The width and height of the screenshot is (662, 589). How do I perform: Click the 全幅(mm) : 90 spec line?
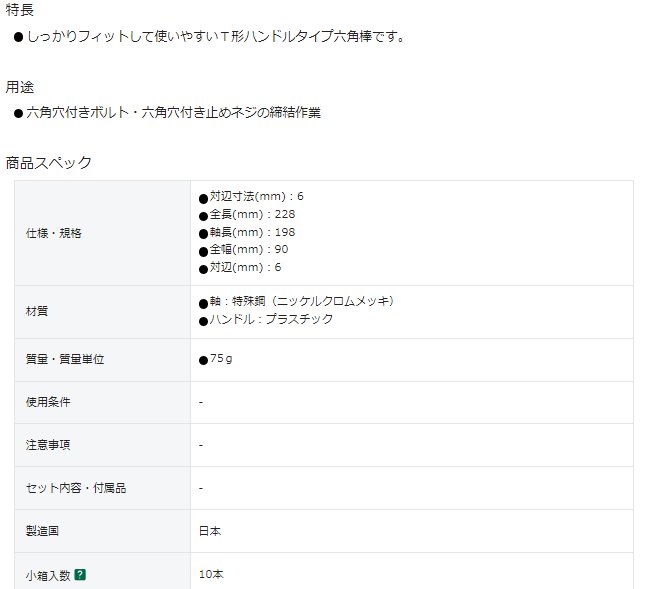pos(249,249)
